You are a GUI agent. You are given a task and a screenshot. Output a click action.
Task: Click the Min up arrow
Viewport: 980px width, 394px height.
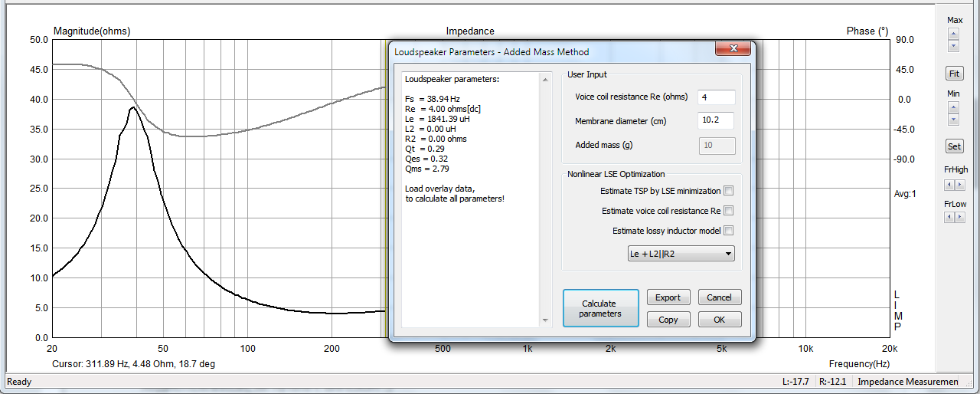click(x=953, y=107)
